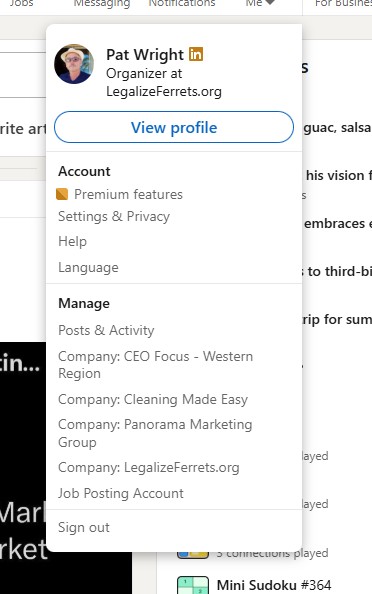The height and width of the screenshot is (594, 372).
Task: Open the Pat Wright name link
Action: (x=145, y=55)
